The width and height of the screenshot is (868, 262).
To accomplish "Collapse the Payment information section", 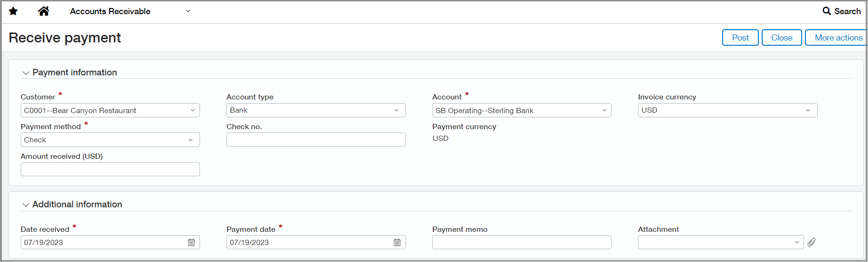I will [26, 73].
